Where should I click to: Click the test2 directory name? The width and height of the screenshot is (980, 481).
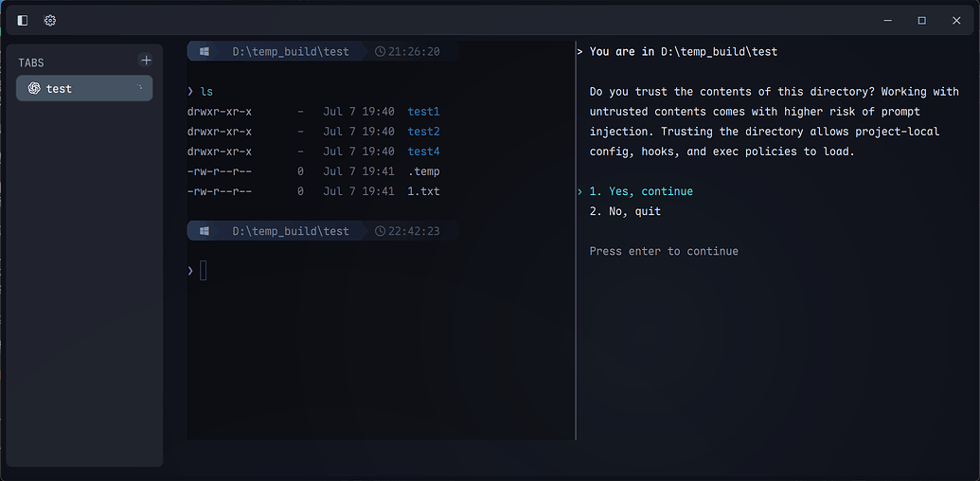[x=424, y=132]
